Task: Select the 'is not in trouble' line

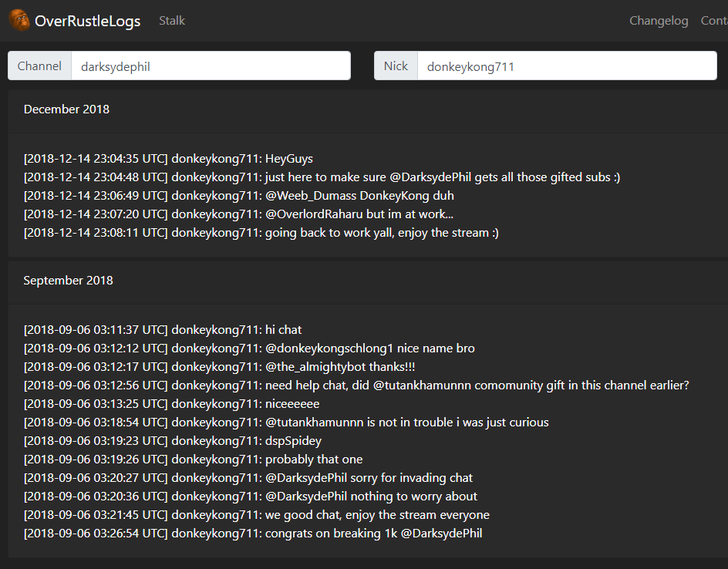Action: pos(286,423)
